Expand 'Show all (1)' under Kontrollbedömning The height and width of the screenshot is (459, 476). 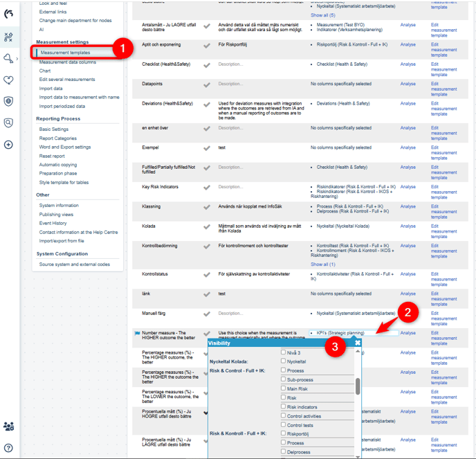point(322,264)
